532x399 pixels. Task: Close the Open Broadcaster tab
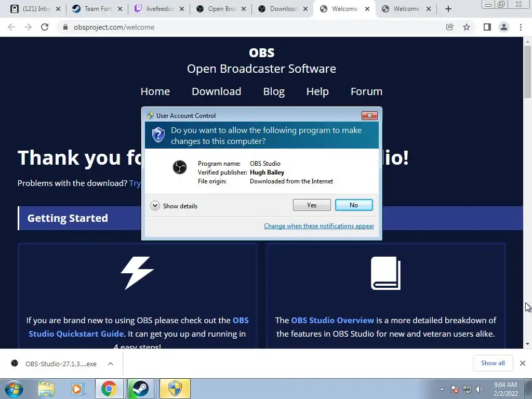click(244, 9)
